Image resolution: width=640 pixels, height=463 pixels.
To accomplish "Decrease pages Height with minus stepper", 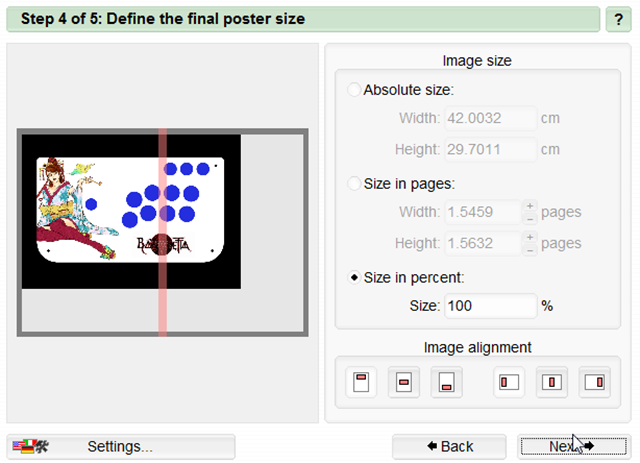I will pos(530,250).
